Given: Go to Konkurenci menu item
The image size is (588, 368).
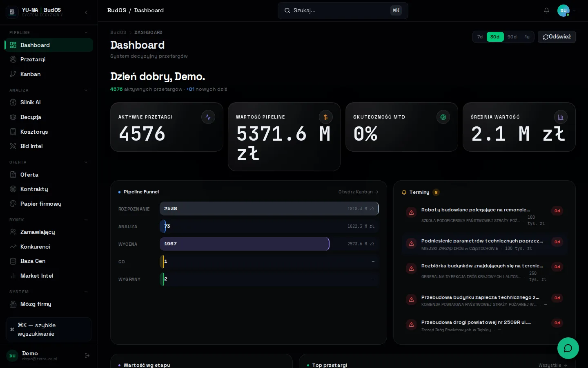Looking at the screenshot, I should (x=49, y=247).
